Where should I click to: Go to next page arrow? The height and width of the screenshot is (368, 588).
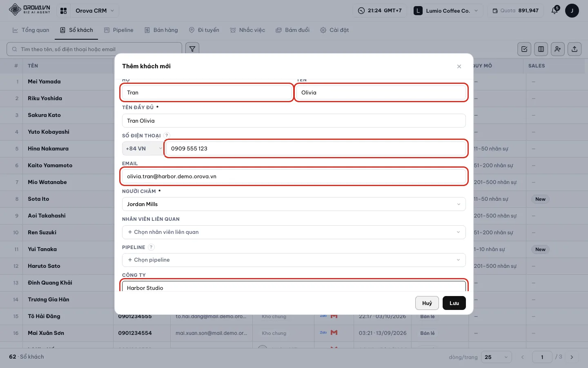pyautogui.click(x=572, y=357)
